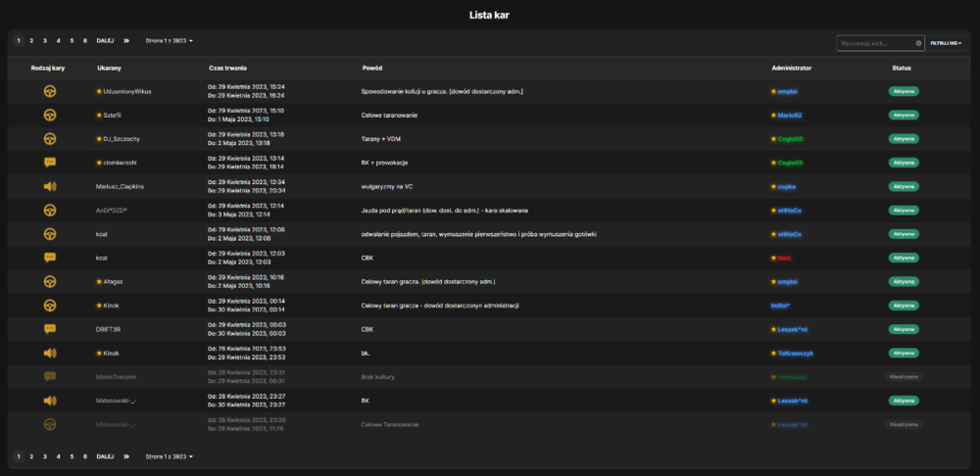The image size is (980, 476).
Task: Click the faded steering wheel icon in the last row
Action: click(50, 424)
